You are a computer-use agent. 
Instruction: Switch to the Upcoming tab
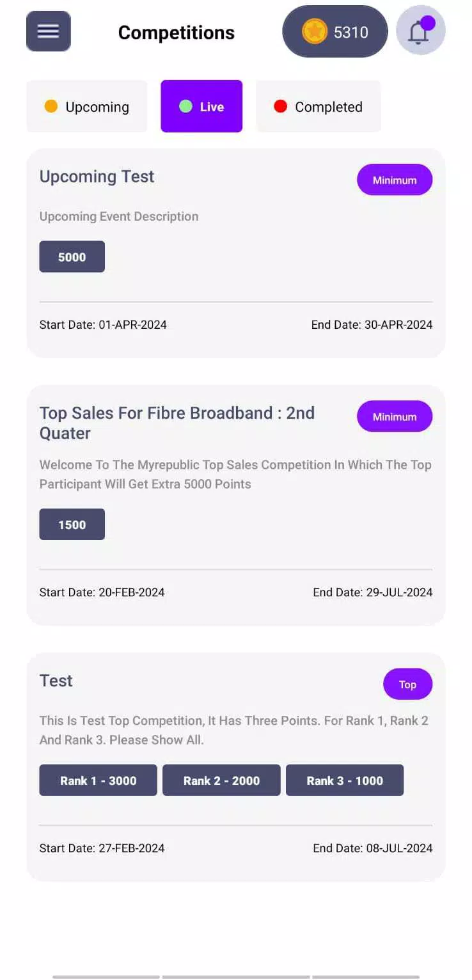click(87, 107)
